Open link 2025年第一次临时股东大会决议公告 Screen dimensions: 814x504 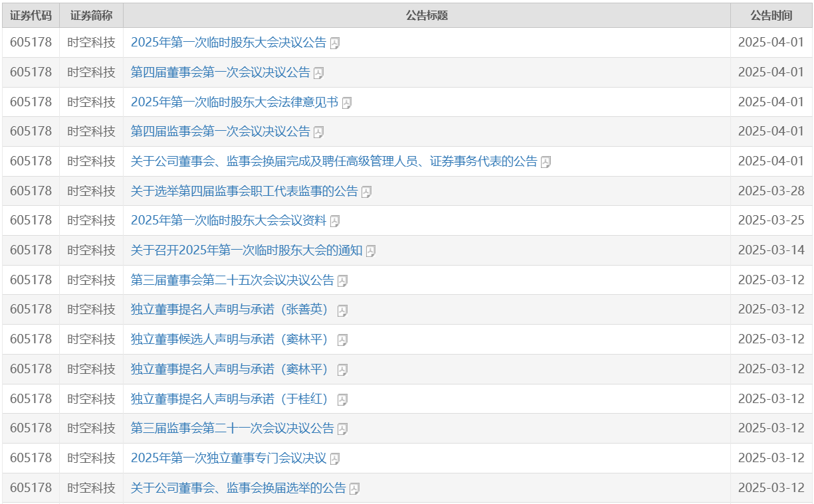tap(229, 42)
